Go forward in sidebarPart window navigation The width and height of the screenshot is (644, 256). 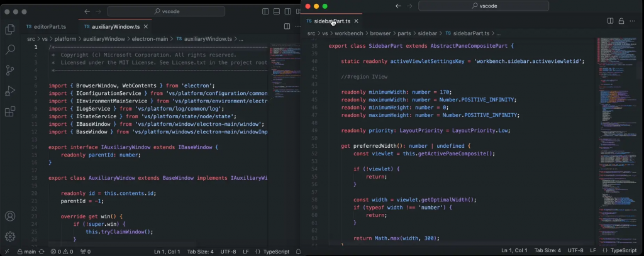pos(409,6)
